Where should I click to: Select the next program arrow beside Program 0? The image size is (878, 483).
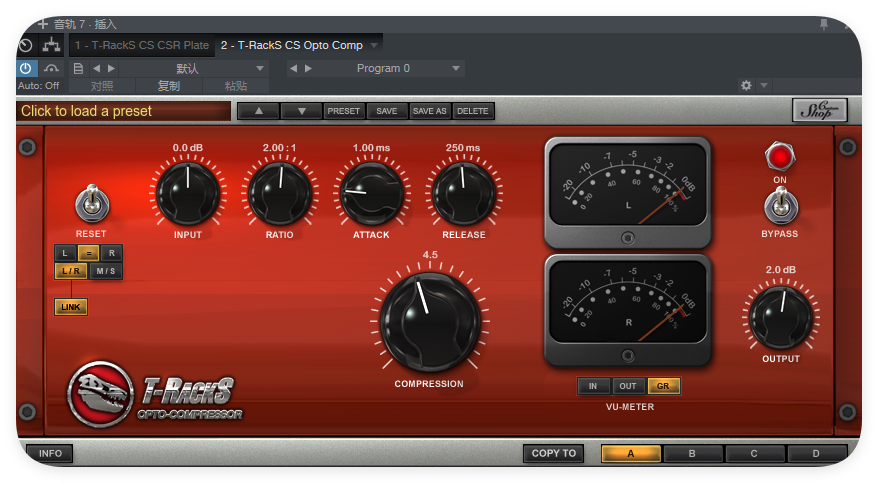tap(308, 68)
